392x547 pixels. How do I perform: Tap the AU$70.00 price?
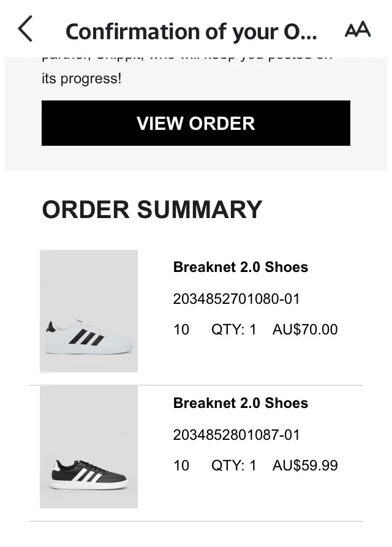(305, 330)
